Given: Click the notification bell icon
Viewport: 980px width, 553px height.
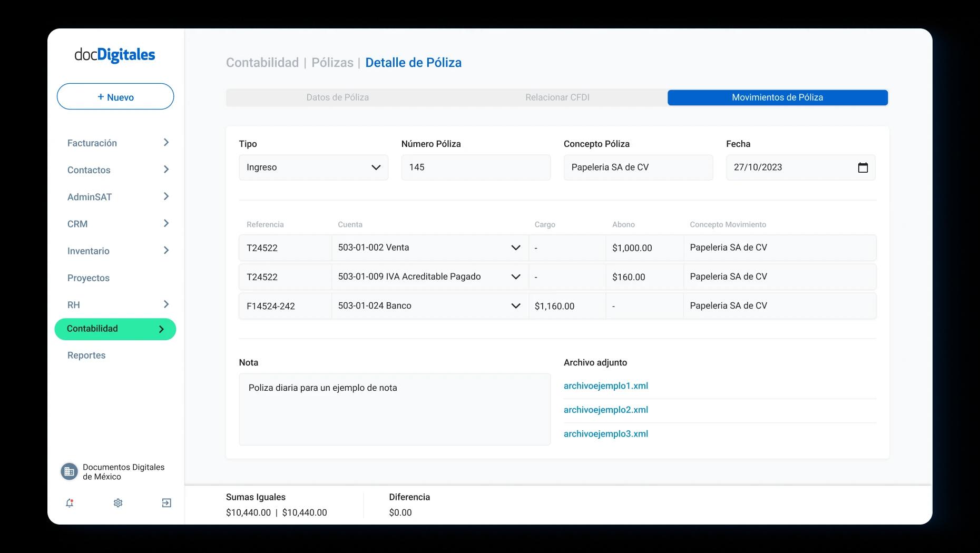Looking at the screenshot, I should [70, 503].
